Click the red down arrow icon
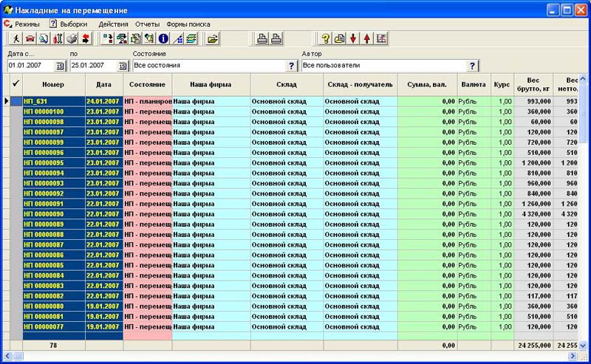The width and height of the screenshot is (591, 364). click(353, 39)
